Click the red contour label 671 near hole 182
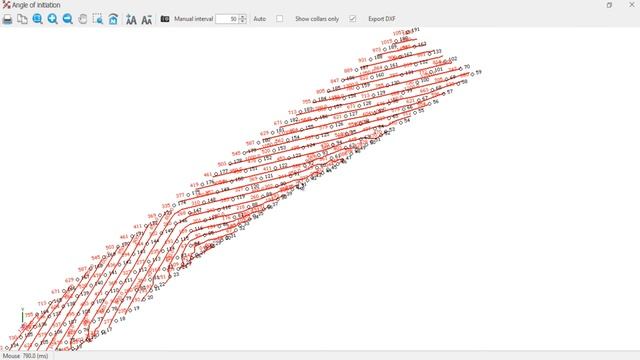 [x=278, y=123]
